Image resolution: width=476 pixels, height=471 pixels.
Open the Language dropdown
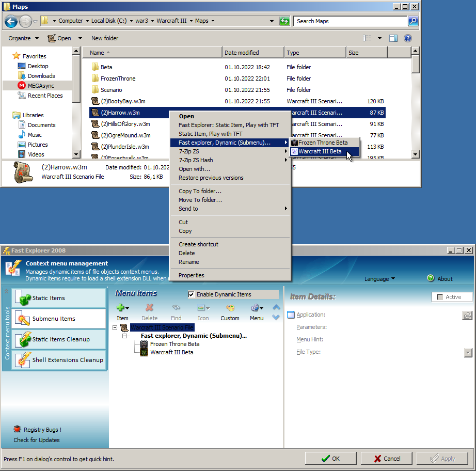pos(380,279)
